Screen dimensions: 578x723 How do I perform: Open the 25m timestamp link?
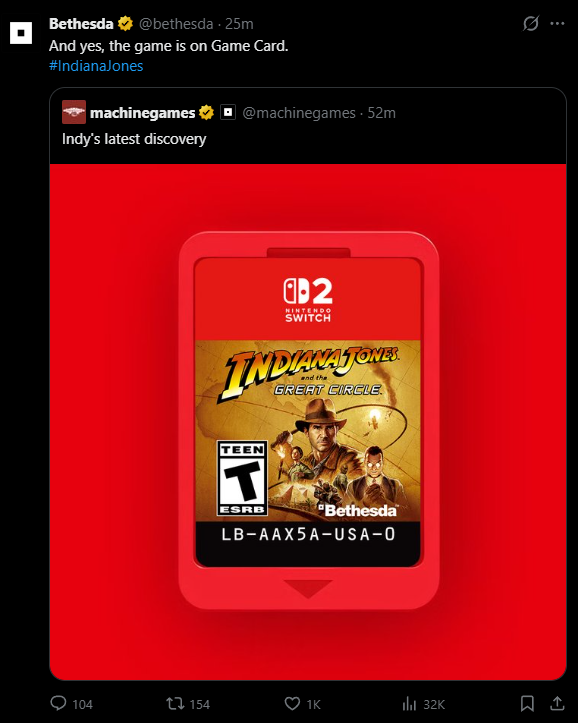click(x=239, y=24)
